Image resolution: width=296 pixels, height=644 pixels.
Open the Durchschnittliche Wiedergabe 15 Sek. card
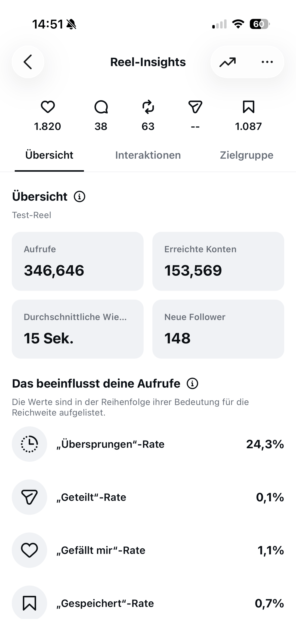coord(78,329)
